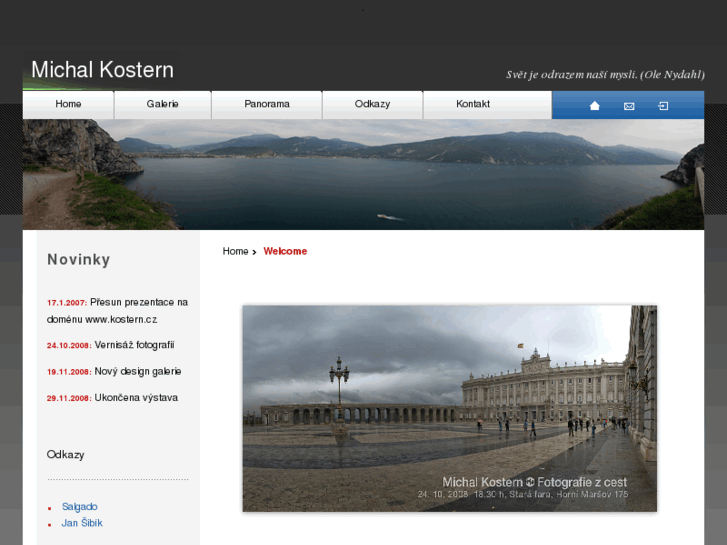The image size is (727, 545).
Task: Click news item 'Ukončena výstava'
Action: (136, 398)
